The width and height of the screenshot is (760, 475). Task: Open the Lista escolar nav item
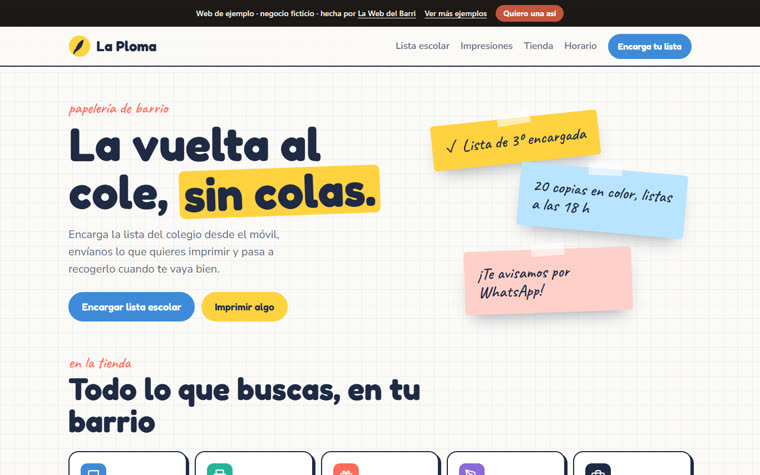422,46
